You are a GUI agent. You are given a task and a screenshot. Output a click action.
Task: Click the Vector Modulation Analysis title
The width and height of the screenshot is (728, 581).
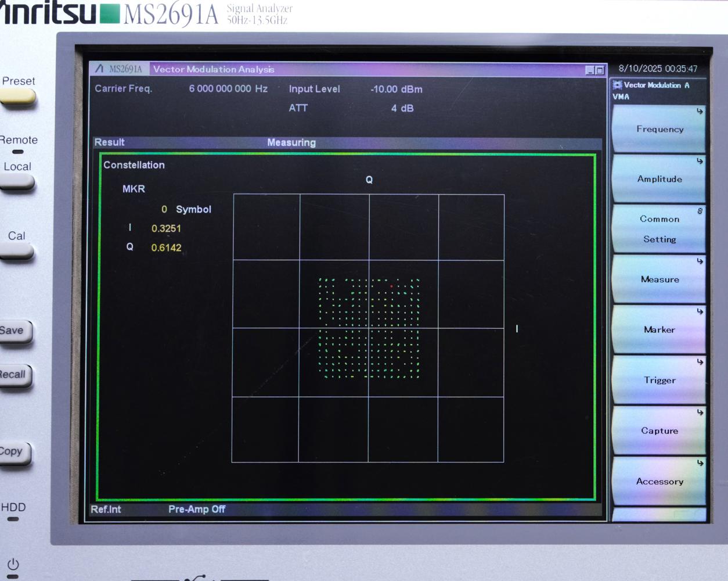(x=214, y=69)
